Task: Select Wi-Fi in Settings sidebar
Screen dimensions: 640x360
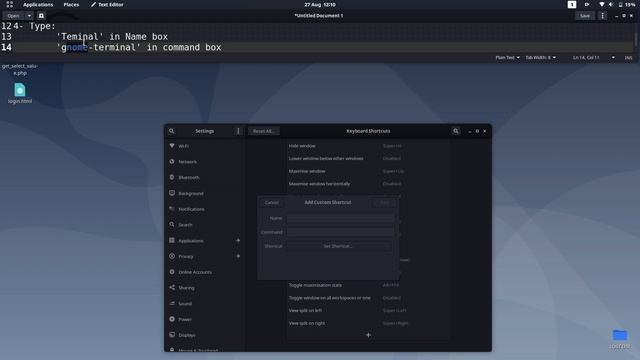Action: (x=204, y=146)
